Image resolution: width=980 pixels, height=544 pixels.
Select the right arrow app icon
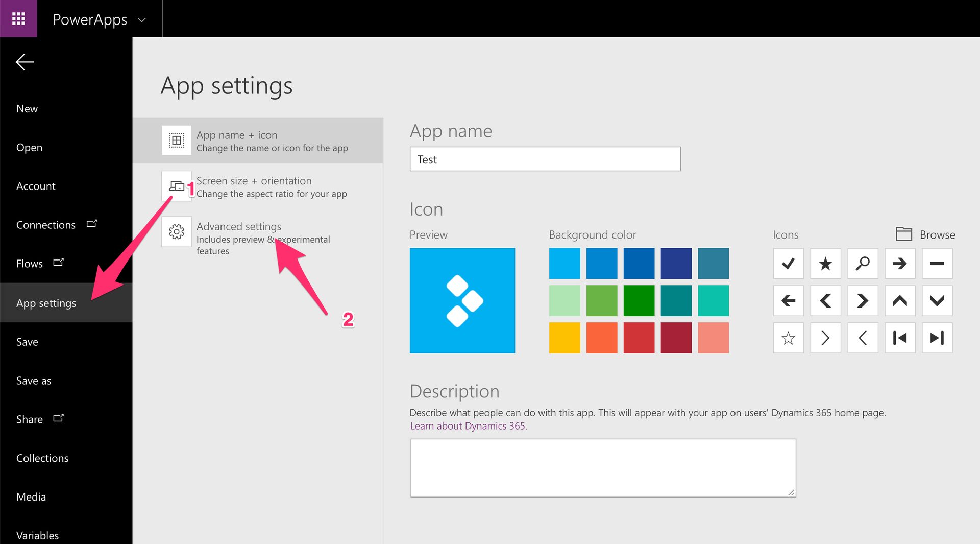[900, 264]
